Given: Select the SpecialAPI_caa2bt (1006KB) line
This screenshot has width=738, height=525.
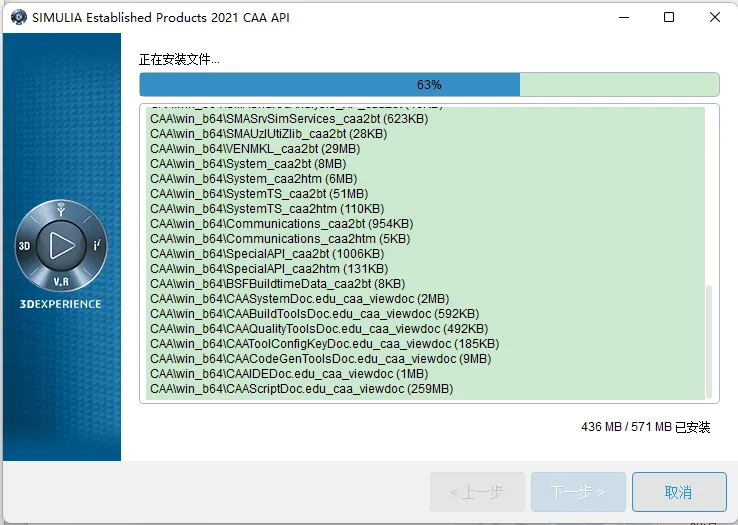Looking at the screenshot, I should click(267, 254).
